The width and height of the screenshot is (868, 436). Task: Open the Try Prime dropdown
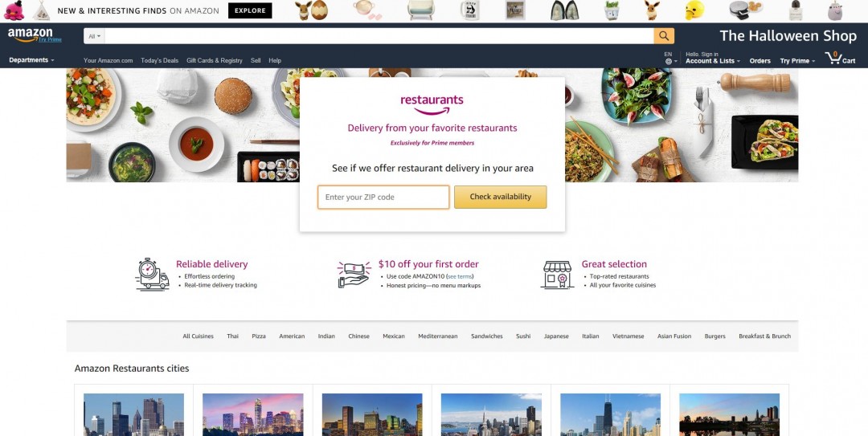(797, 61)
